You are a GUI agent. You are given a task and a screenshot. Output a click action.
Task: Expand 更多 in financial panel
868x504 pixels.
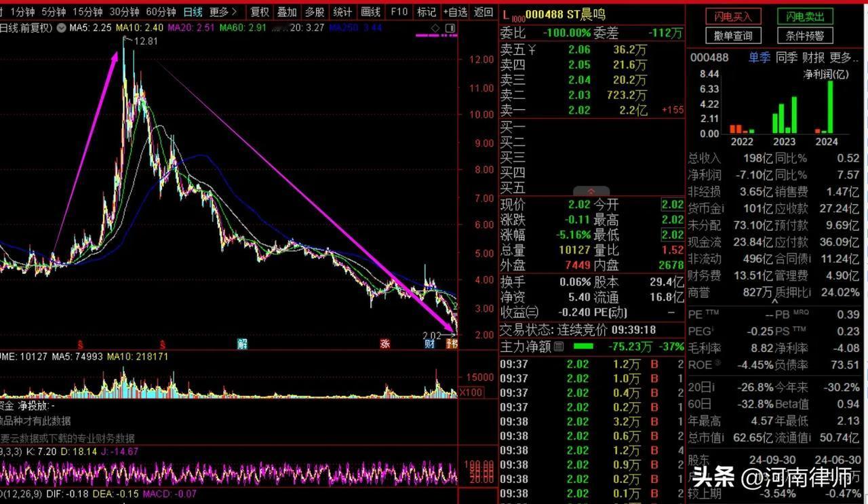click(x=844, y=58)
